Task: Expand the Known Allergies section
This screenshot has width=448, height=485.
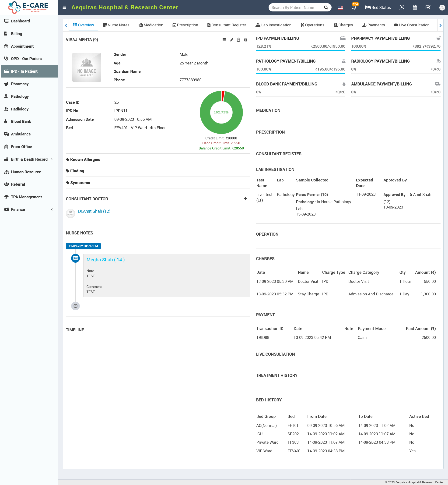Action: coord(85,159)
